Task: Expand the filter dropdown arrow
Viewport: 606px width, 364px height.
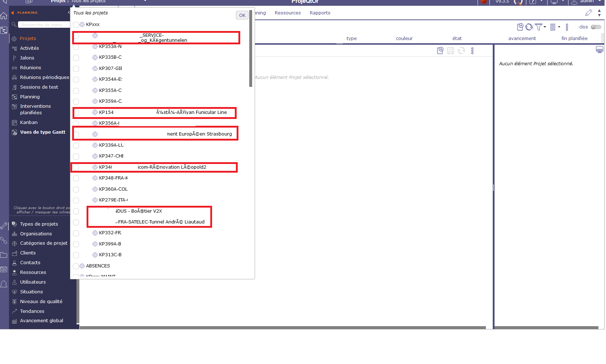Action: [x=545, y=27]
